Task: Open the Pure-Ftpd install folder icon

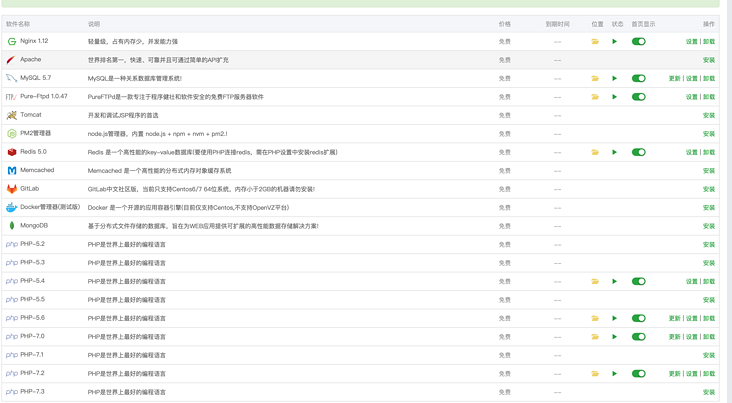Action: [x=595, y=97]
